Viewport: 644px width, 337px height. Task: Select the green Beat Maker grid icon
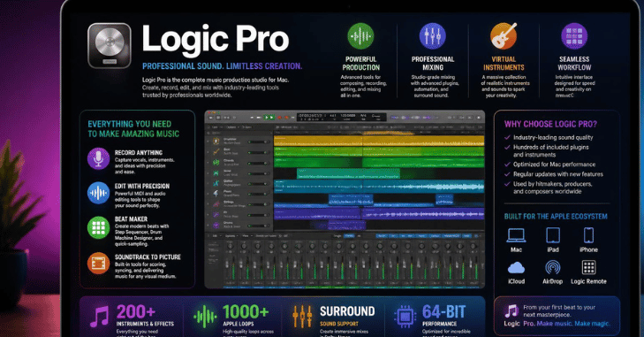click(99, 227)
